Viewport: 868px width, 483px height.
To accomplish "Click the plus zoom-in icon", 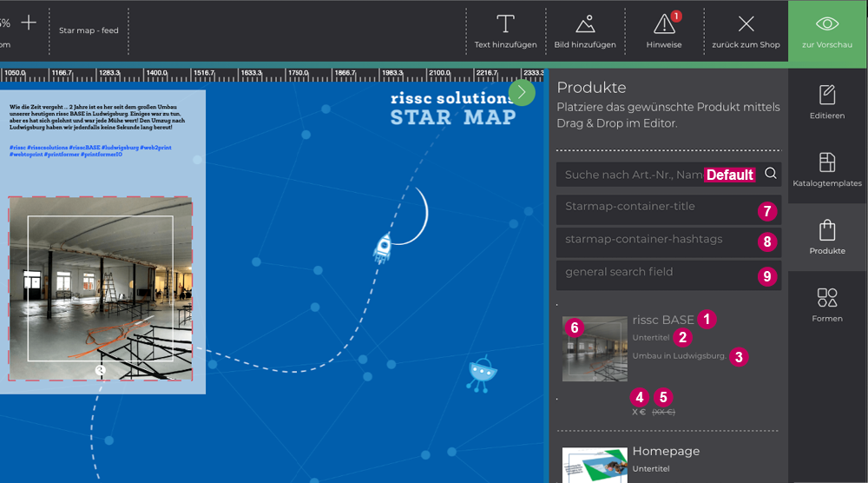I will pyautogui.click(x=29, y=23).
